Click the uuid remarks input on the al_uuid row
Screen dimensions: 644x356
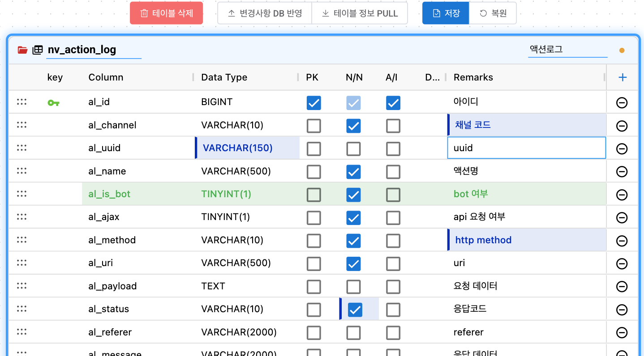pos(526,148)
